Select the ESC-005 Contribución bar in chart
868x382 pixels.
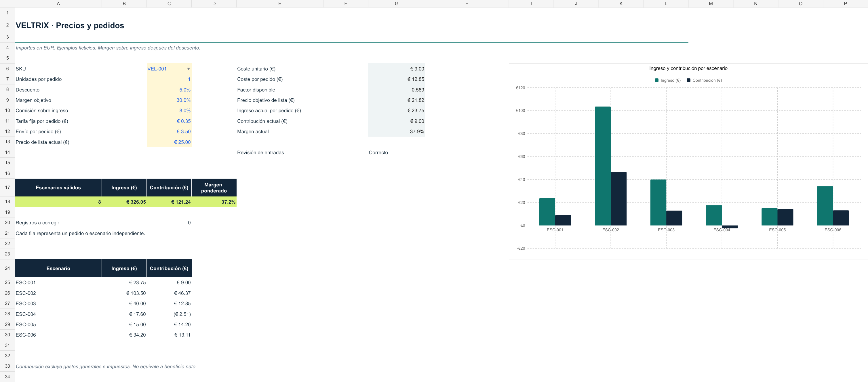pos(785,217)
